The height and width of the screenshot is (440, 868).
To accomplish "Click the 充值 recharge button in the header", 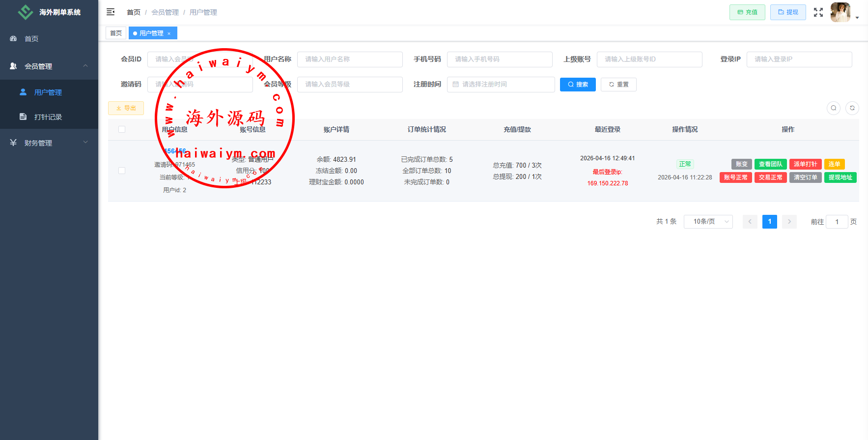I will pos(747,12).
